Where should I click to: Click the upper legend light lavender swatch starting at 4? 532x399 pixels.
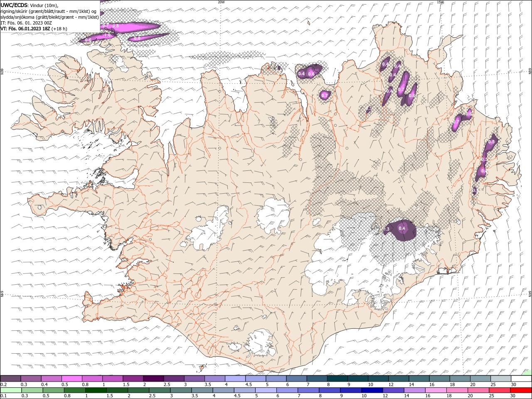tap(235, 379)
